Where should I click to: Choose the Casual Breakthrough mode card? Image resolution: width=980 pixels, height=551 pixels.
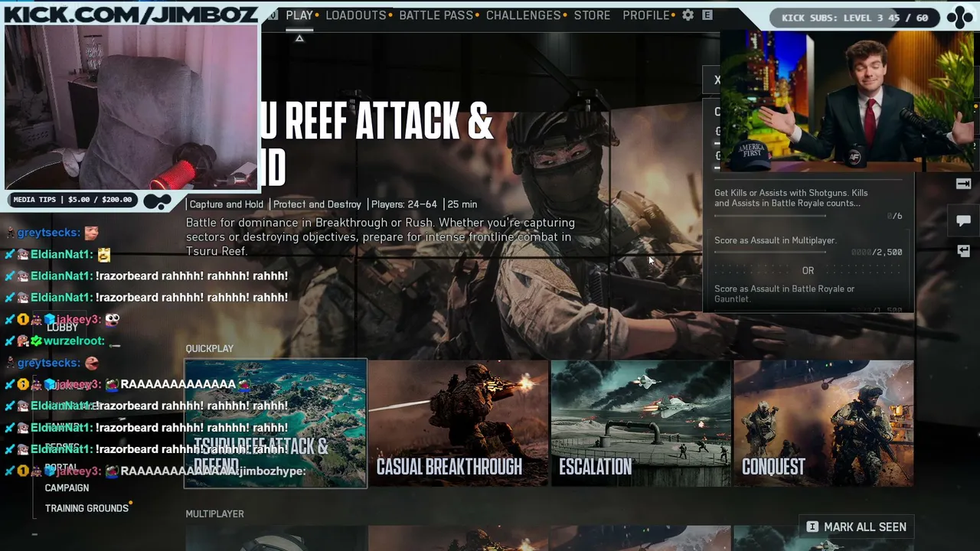coord(458,423)
